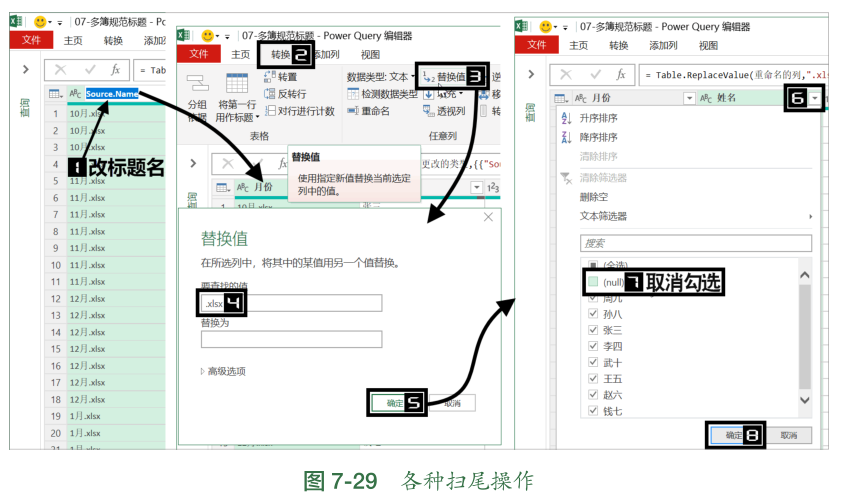Image resolution: width=843 pixels, height=494 pixels.
Task: Click 取消 in the filter dropdown panel
Action: pos(789,435)
